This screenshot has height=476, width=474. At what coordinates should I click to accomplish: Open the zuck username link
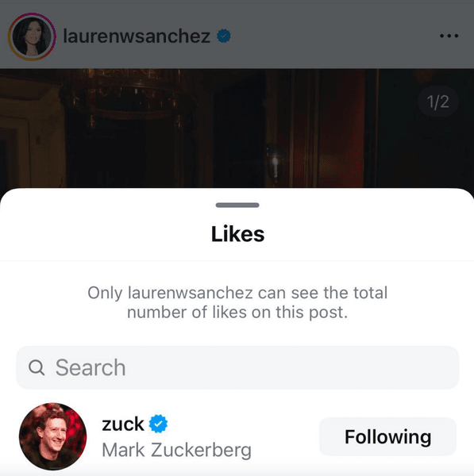point(123,424)
